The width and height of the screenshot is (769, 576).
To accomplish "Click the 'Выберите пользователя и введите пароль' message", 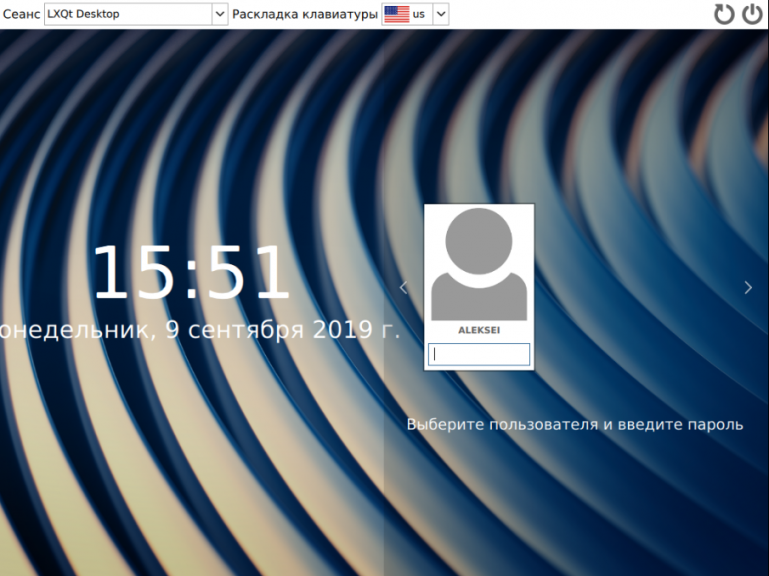I will (x=574, y=424).
